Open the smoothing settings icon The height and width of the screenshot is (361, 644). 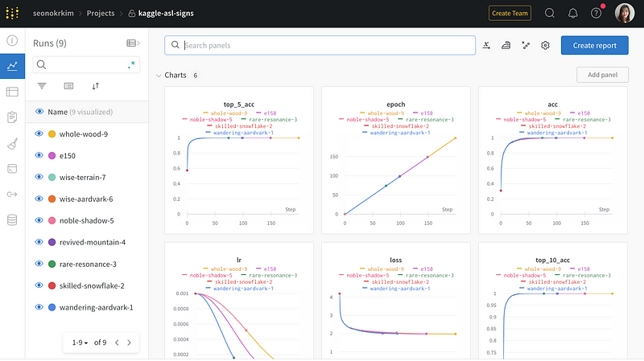pos(506,45)
